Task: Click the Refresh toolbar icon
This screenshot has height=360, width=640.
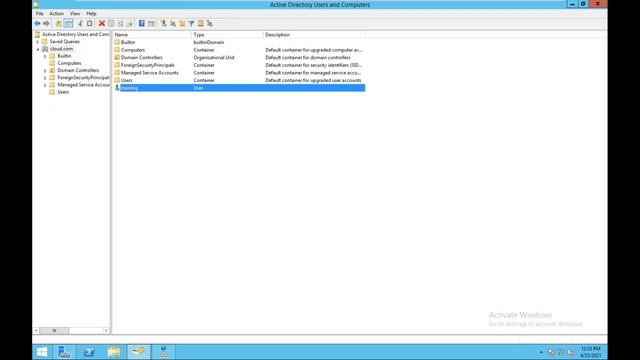Action: click(120, 24)
